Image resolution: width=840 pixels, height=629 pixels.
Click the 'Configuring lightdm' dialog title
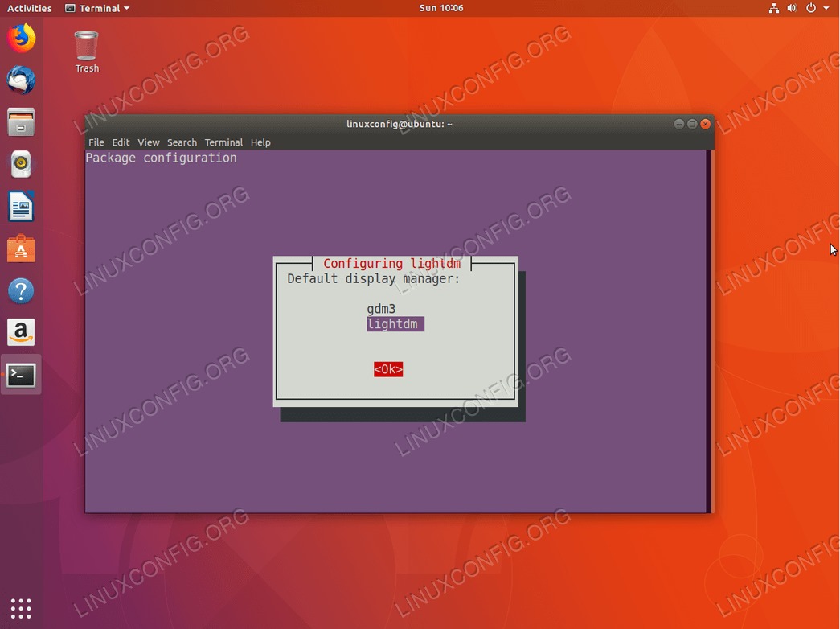tap(391, 263)
